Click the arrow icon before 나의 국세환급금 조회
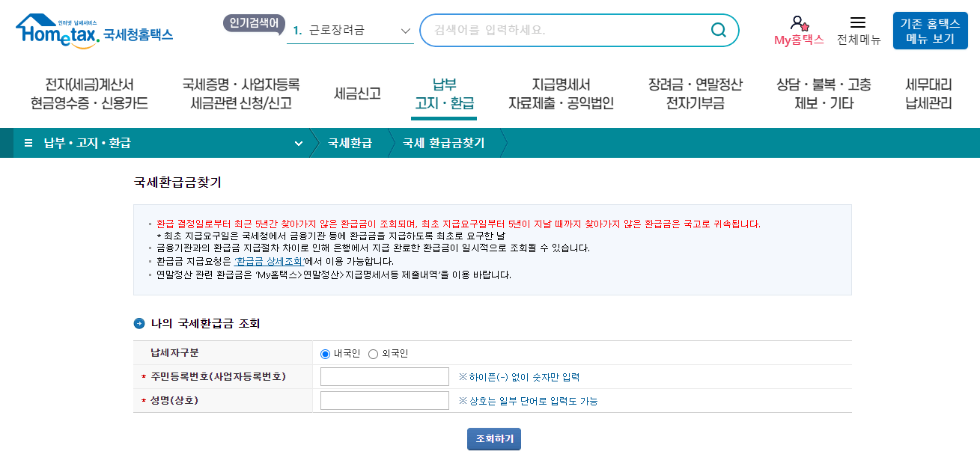980x460 pixels. click(139, 324)
